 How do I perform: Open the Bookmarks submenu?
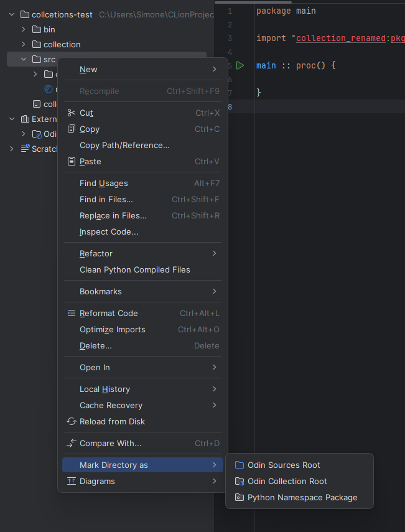click(143, 291)
